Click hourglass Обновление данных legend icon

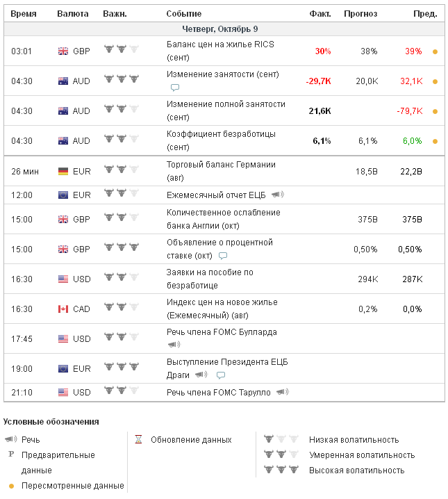pos(138,440)
